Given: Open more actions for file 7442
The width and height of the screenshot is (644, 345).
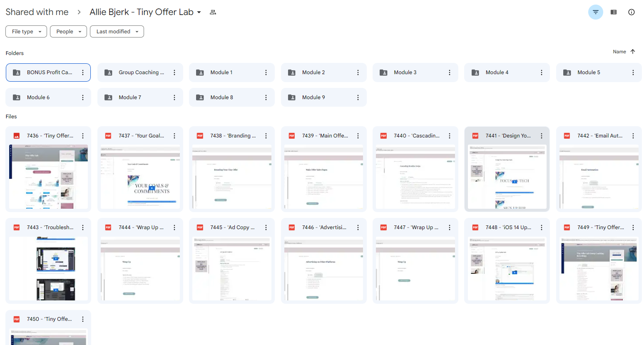Looking at the screenshot, I should (633, 136).
